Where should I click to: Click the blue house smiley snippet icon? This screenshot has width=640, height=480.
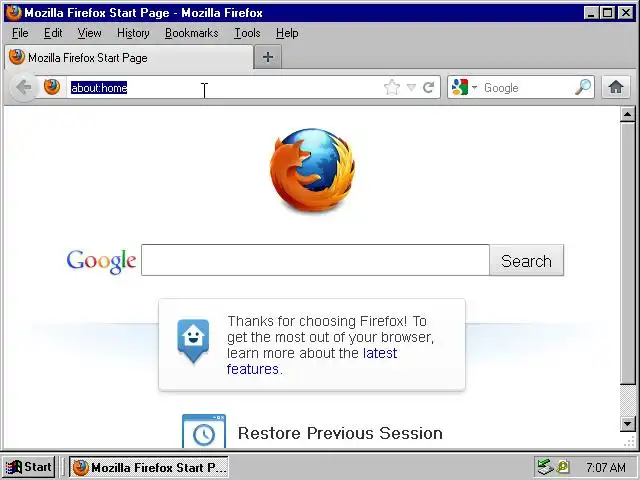point(193,341)
